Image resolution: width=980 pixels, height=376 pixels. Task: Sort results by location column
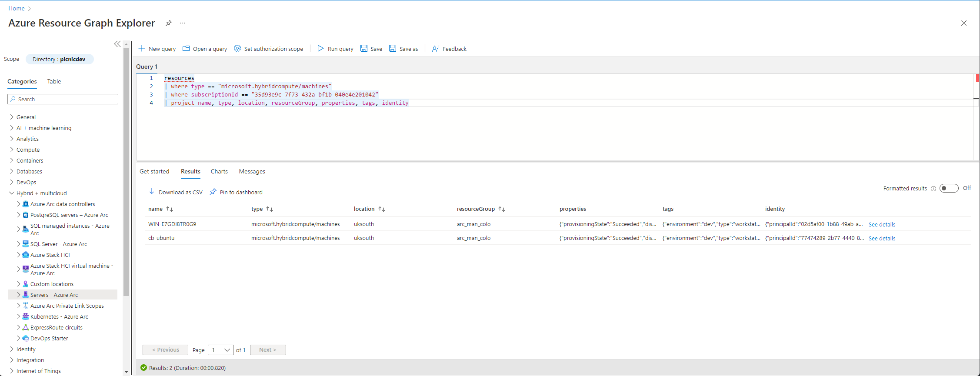pos(382,209)
